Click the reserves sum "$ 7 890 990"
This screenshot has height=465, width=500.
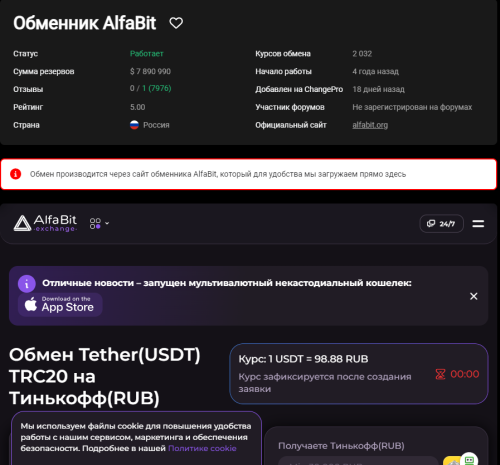tap(150, 71)
